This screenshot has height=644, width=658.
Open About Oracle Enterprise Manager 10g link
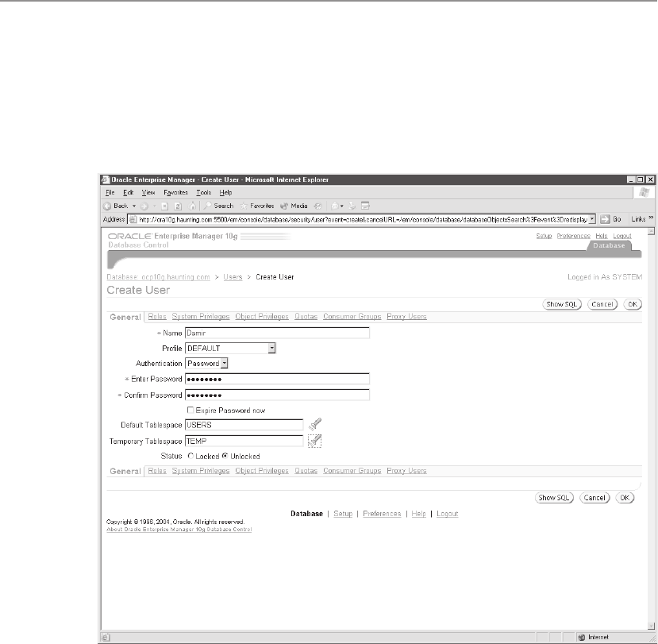(x=179, y=530)
